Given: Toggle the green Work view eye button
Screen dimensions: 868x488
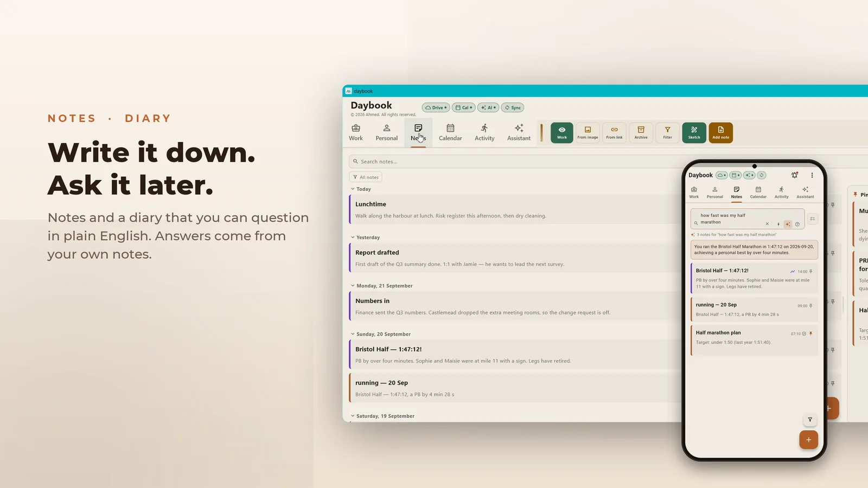Looking at the screenshot, I should pyautogui.click(x=562, y=133).
